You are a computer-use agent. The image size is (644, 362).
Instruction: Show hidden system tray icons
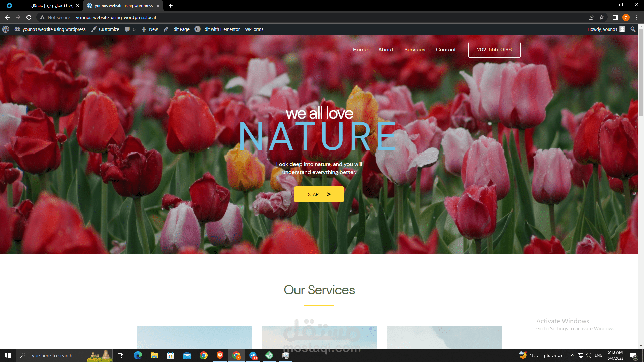[572, 355]
